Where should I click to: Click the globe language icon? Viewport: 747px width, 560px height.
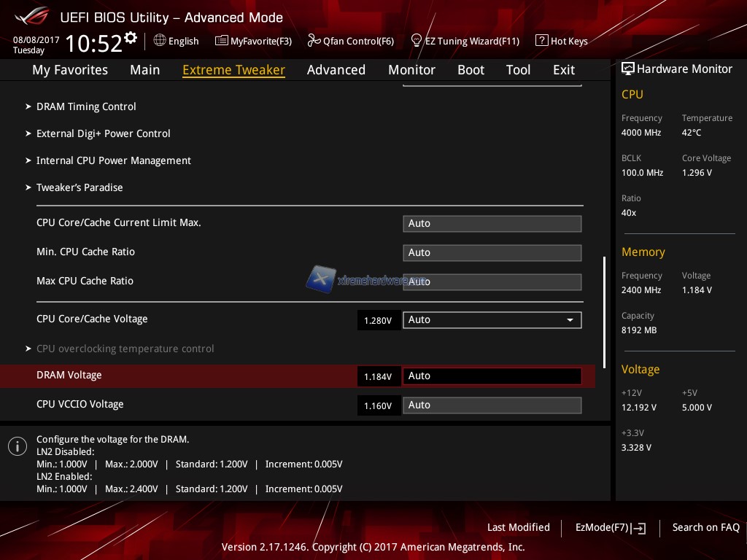tap(160, 41)
